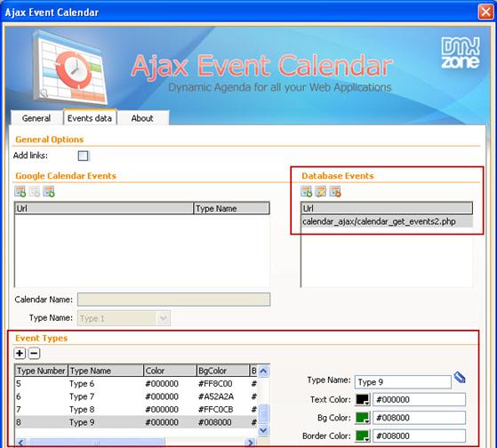The image size is (497, 448).
Task: Select the Type 6 row
Action: tap(136, 384)
